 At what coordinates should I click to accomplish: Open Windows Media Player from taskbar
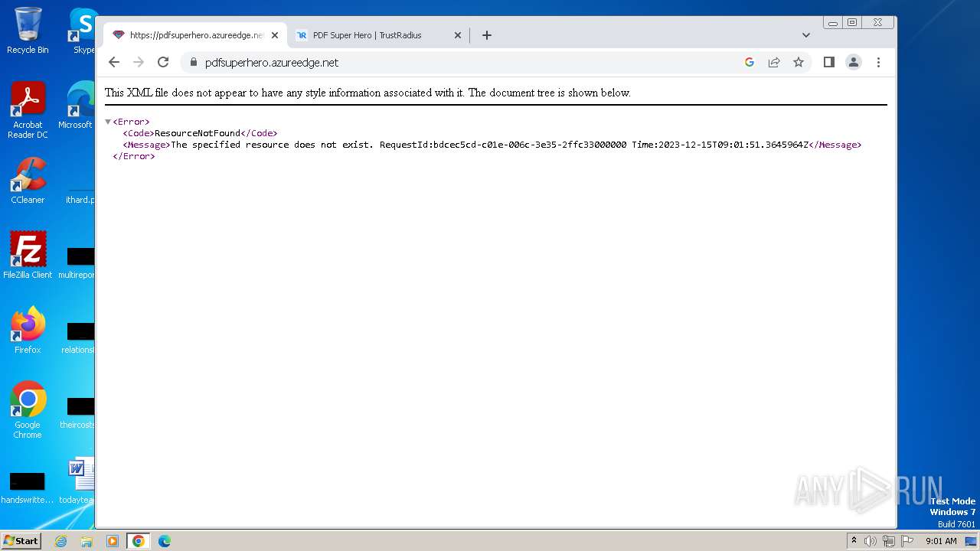pyautogui.click(x=113, y=541)
